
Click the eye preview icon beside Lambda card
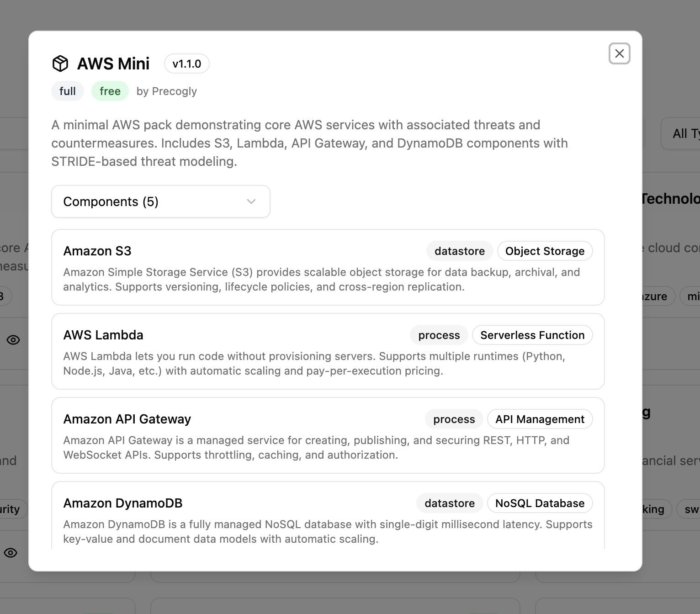13,340
